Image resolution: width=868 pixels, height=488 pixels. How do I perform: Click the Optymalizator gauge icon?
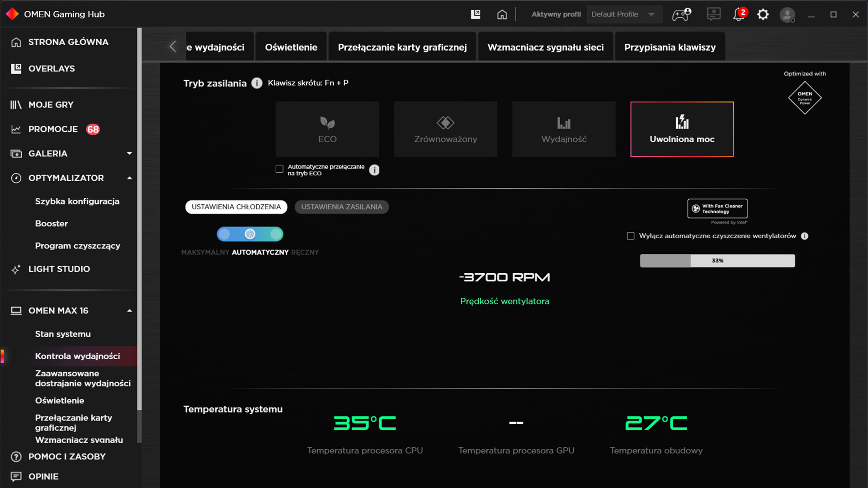16,178
